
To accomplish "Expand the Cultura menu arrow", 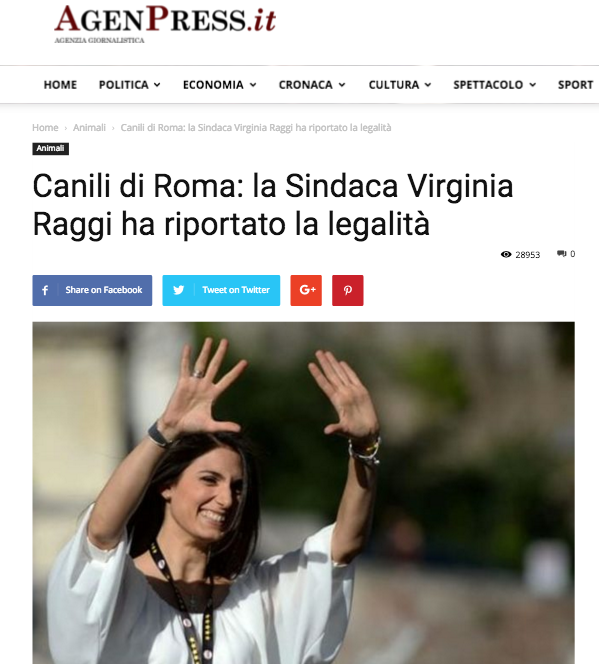I will (428, 85).
